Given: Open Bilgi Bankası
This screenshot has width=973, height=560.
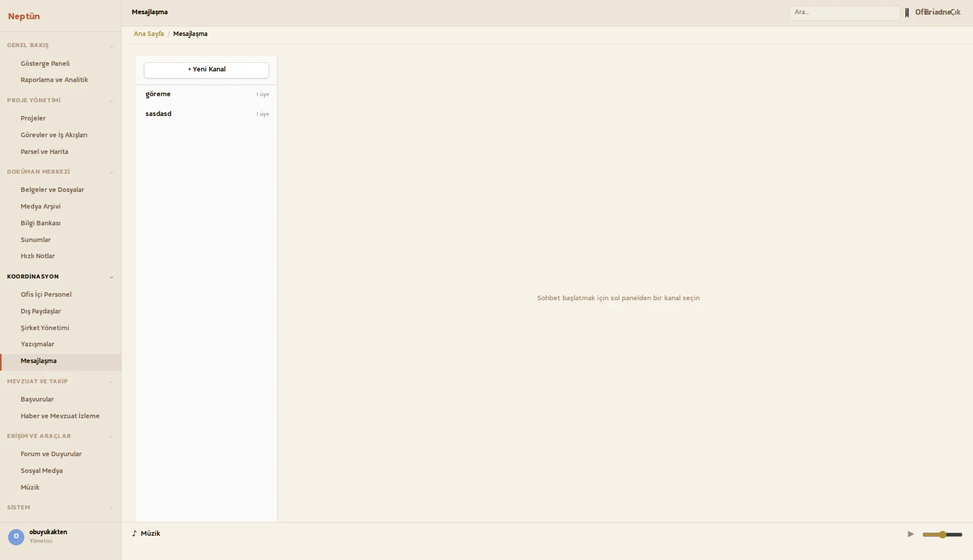Looking at the screenshot, I should click(61, 223).
